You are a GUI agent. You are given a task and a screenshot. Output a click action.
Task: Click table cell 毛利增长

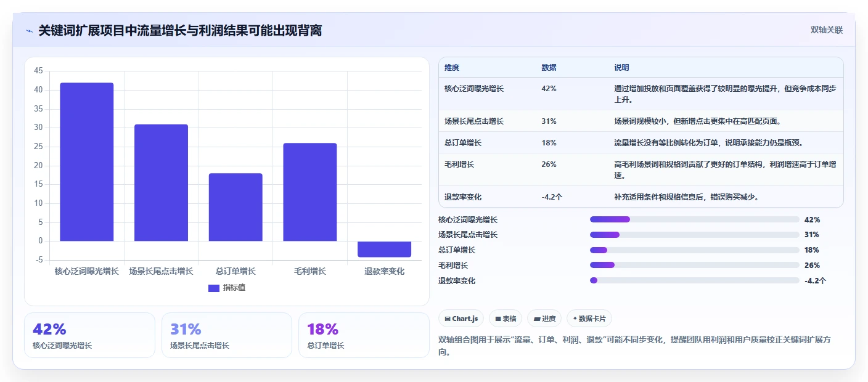point(459,165)
